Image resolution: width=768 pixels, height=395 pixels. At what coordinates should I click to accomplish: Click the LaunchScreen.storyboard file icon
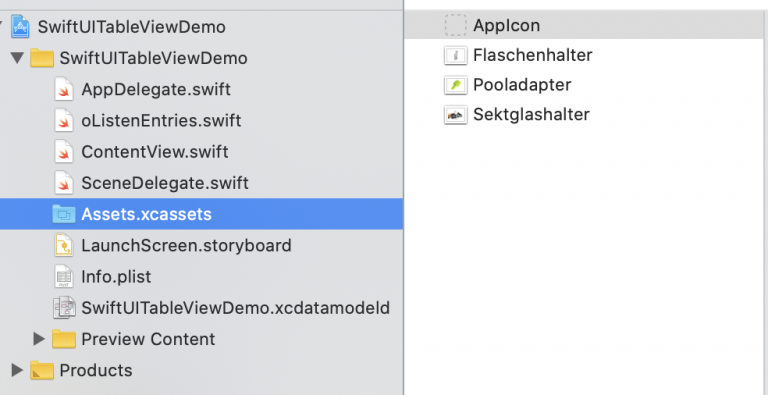64,245
